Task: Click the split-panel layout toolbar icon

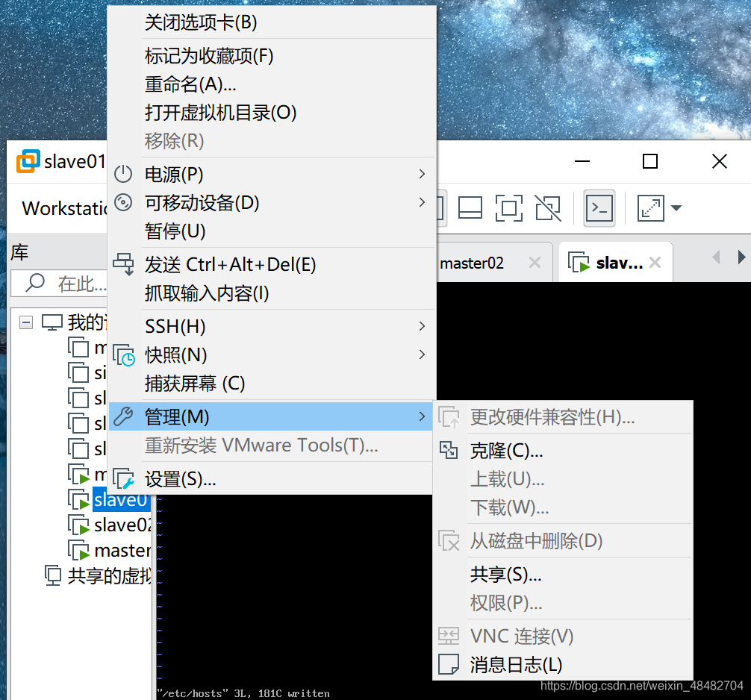Action: [x=470, y=207]
